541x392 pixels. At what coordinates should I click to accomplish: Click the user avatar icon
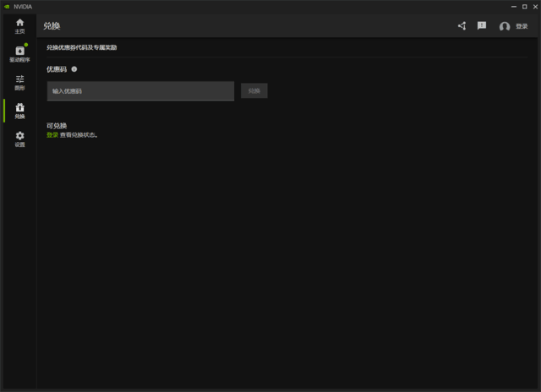[x=505, y=26]
